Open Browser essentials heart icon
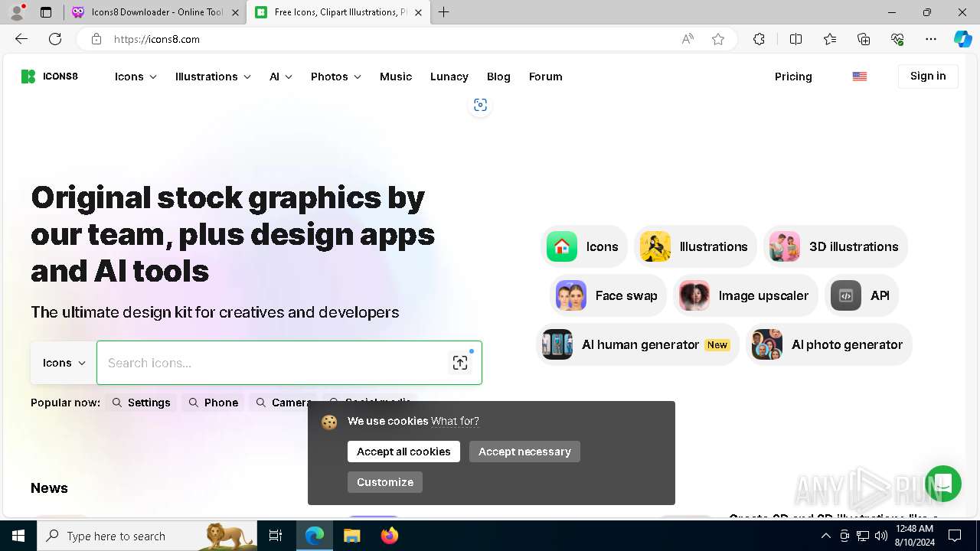This screenshot has height=551, width=980. 897,39
